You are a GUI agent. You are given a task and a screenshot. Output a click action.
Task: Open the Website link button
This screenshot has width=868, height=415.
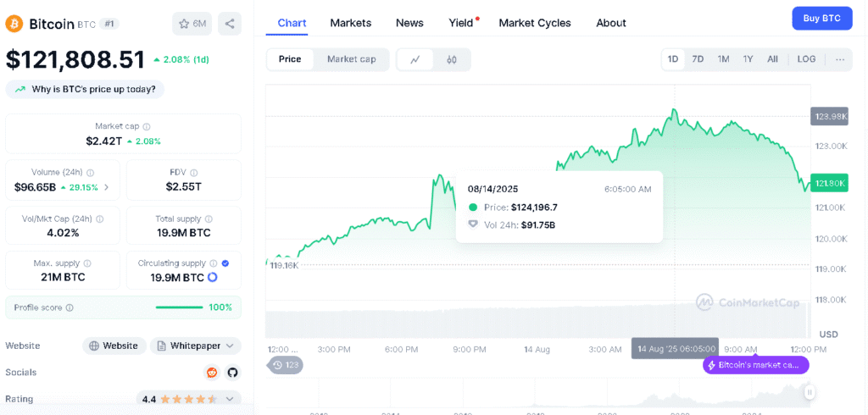(x=114, y=346)
